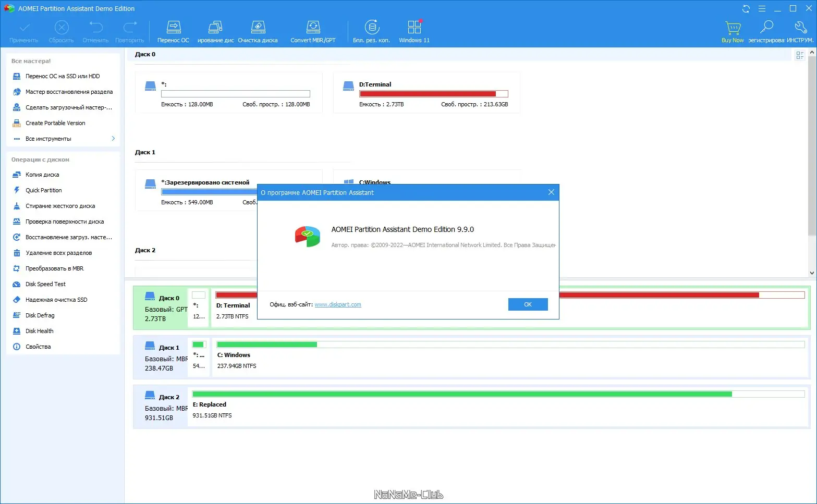Viewport: 817px width, 504px height.
Task: Select the D:Terminal partition card
Action: 426,93
